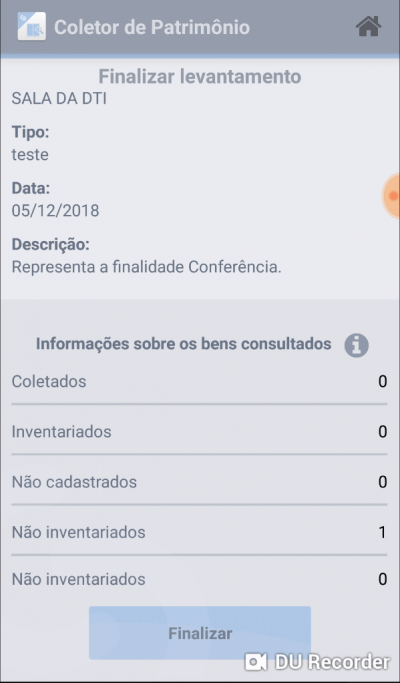Viewport: 400px width, 683px height.
Task: Open the info icon beside bens consultados
Action: coord(356,345)
